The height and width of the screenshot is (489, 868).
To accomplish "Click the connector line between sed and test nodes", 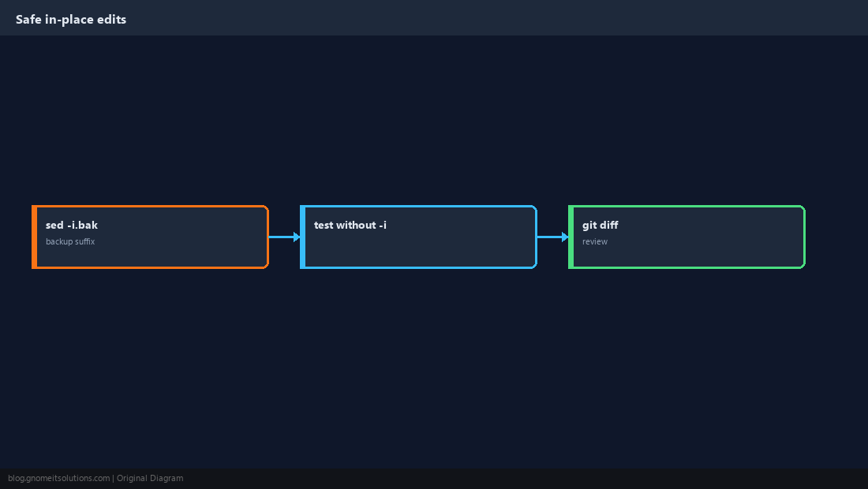I will pyautogui.click(x=281, y=237).
